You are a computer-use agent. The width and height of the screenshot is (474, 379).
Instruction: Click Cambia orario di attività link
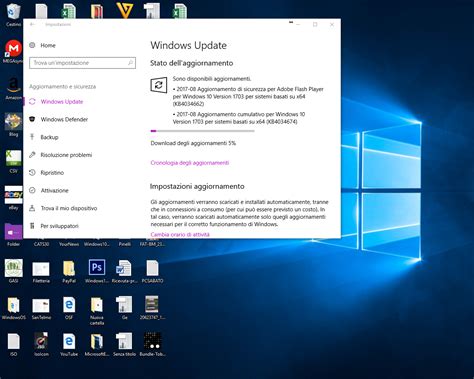tap(180, 234)
